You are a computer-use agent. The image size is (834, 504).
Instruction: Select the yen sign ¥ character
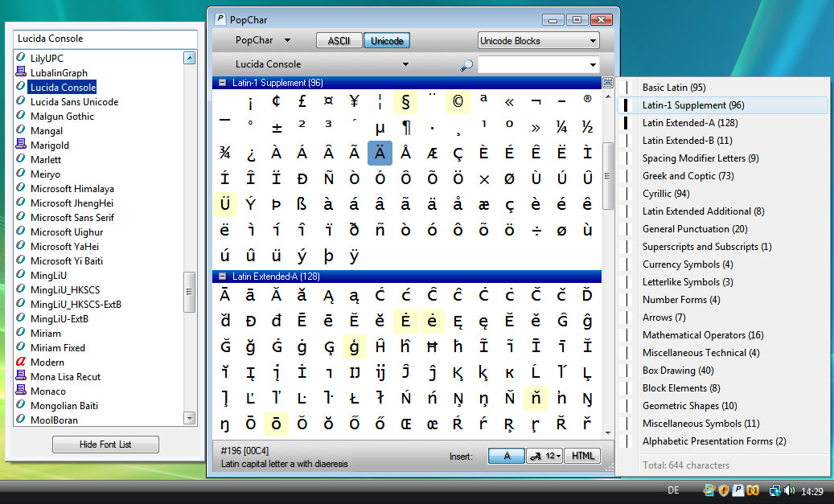tap(354, 101)
